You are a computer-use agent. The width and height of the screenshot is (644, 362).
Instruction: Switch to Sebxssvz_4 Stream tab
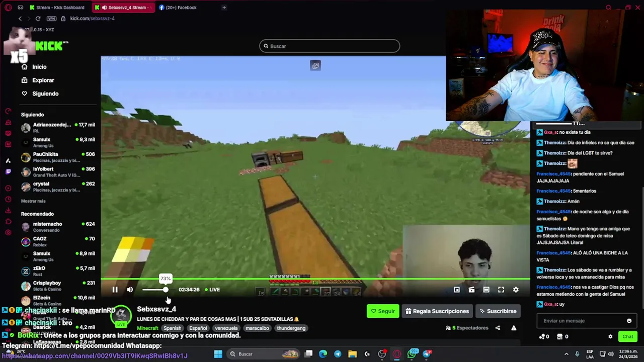(x=123, y=8)
